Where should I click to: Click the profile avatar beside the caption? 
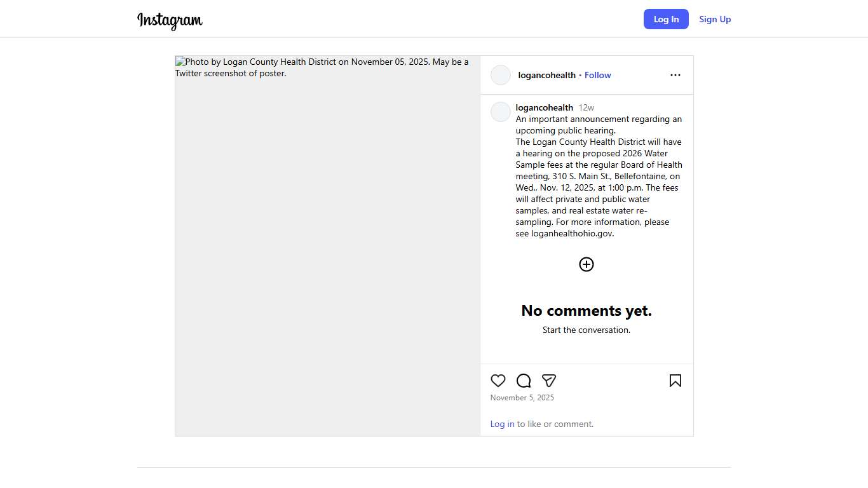point(501,112)
